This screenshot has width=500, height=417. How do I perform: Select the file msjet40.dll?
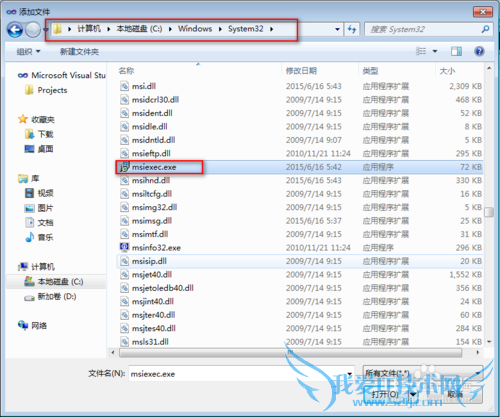[300, 274]
